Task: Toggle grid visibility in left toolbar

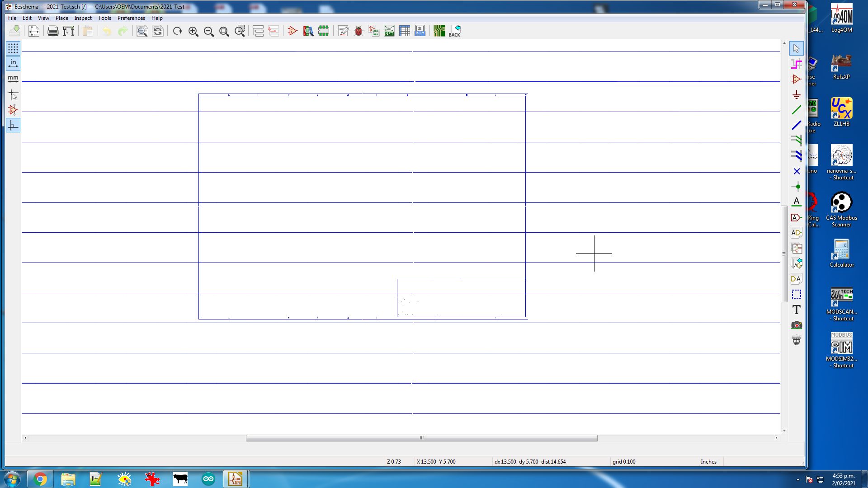Action: pyautogui.click(x=13, y=48)
